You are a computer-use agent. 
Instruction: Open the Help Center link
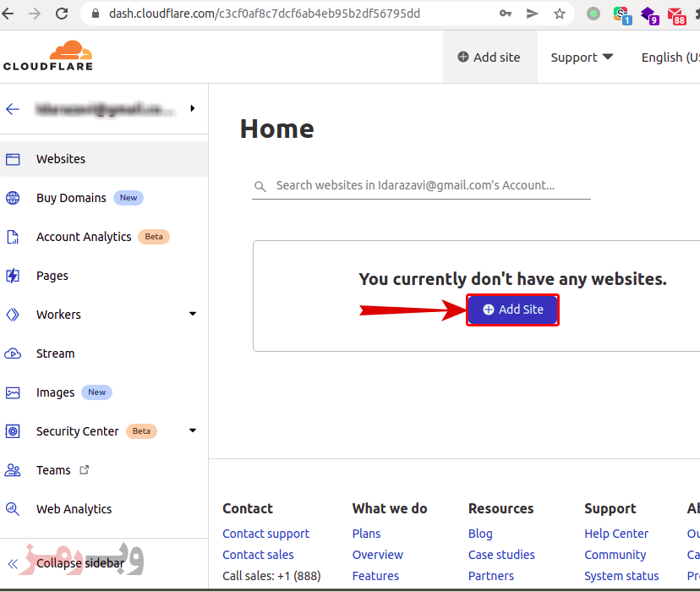click(x=616, y=534)
